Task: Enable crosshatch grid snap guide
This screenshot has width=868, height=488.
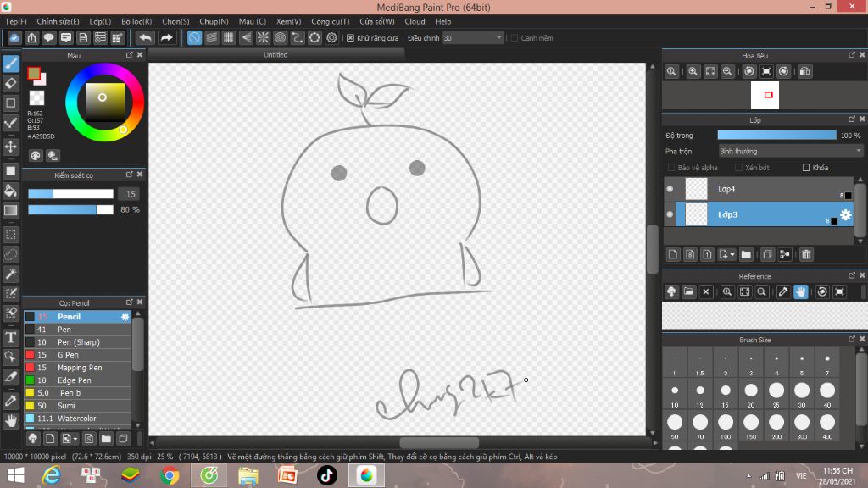Action: pos(229,37)
